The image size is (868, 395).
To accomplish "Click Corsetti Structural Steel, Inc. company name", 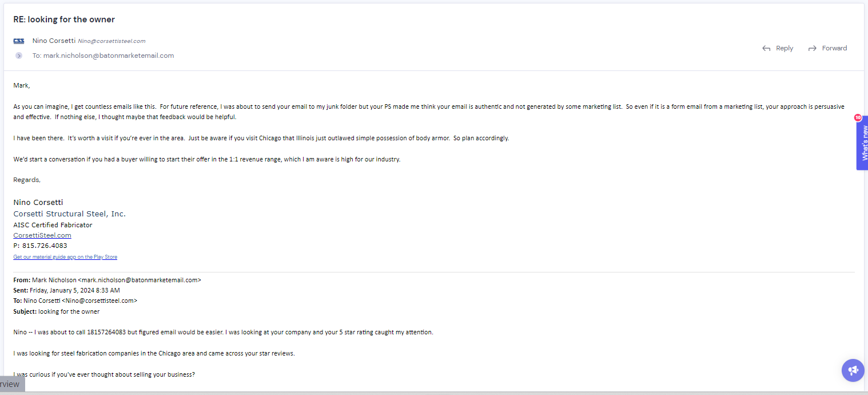I will 69,214.
